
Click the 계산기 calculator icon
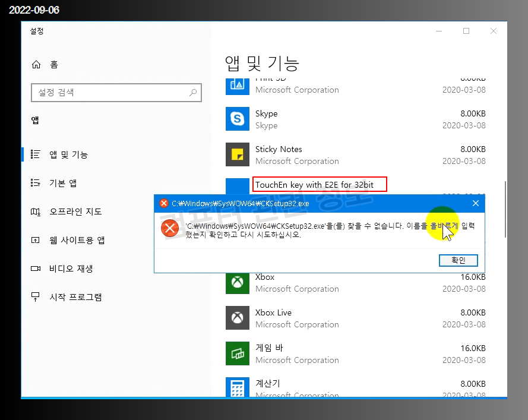pyautogui.click(x=238, y=387)
